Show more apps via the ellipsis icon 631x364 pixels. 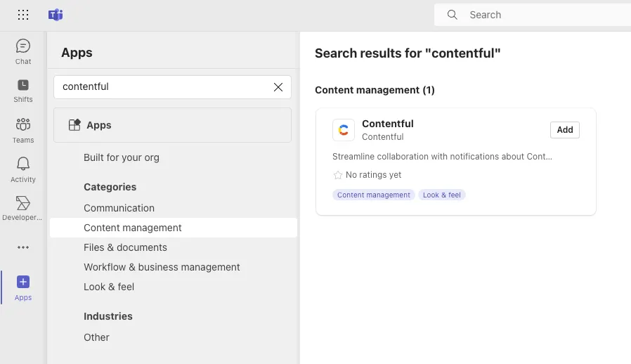point(23,247)
